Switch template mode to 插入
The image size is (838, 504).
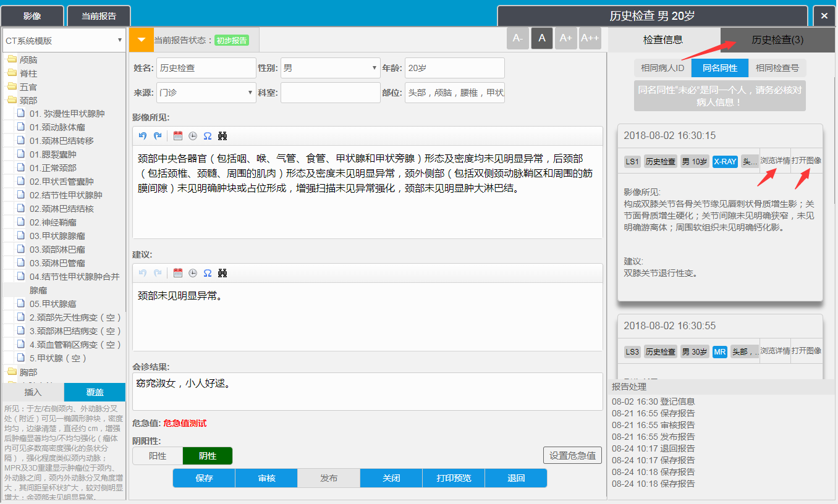tap(33, 392)
